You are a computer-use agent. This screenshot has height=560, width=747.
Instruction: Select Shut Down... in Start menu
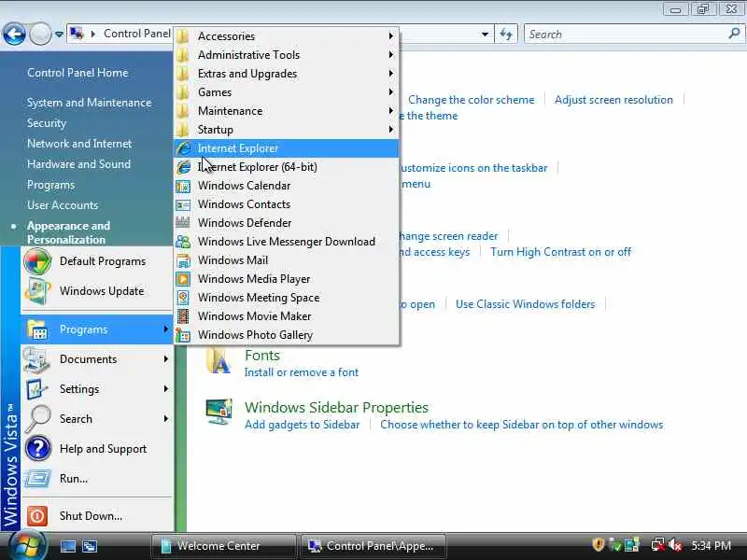point(97,516)
